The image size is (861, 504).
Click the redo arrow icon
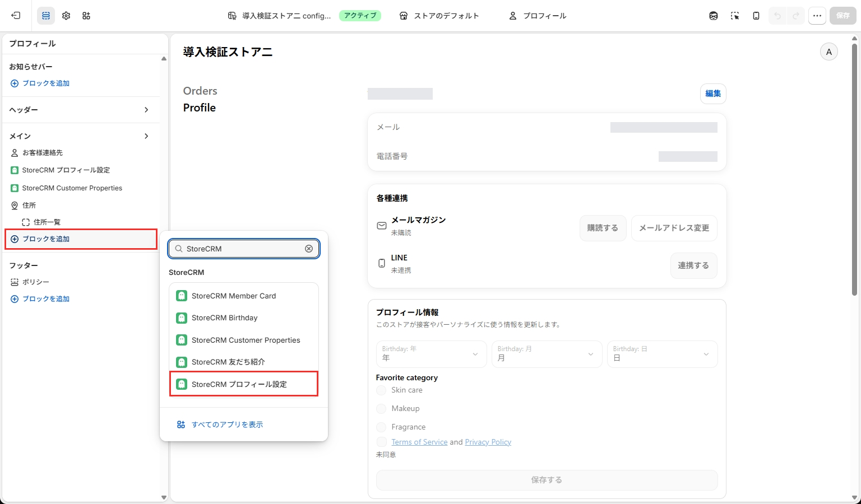pos(796,16)
